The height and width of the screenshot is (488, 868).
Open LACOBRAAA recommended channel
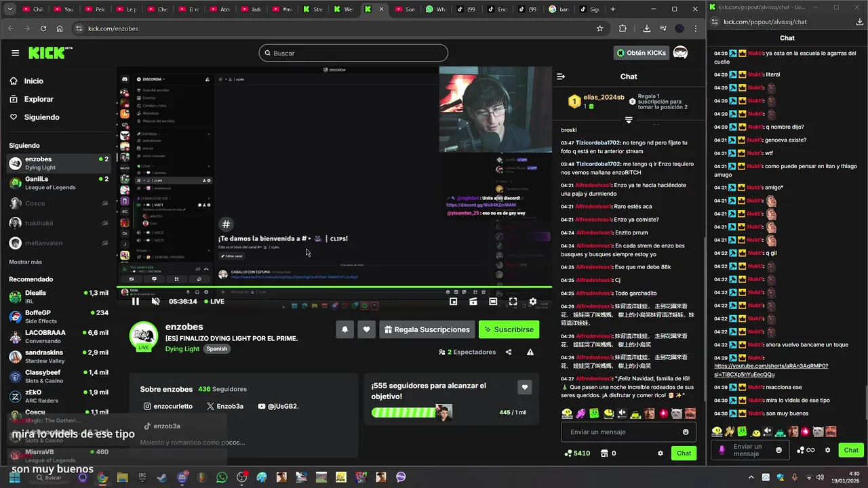pyautogui.click(x=58, y=337)
